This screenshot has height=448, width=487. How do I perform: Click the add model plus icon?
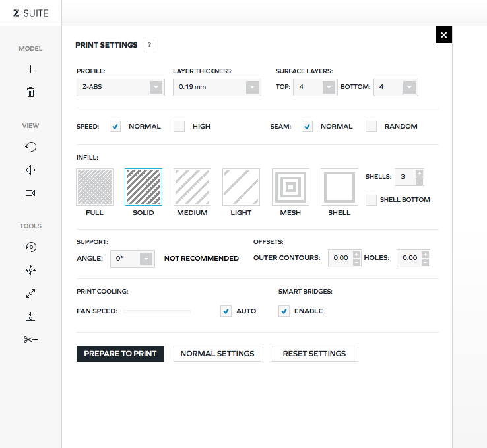click(x=30, y=69)
